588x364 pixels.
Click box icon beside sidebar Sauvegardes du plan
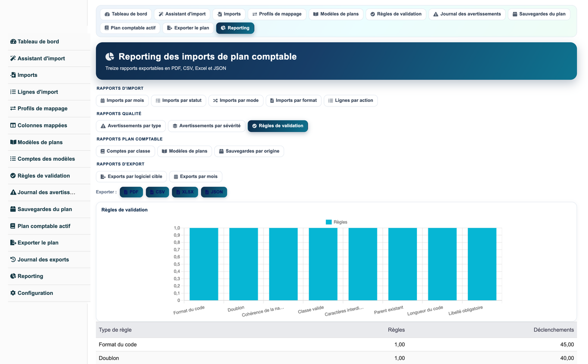(13, 209)
